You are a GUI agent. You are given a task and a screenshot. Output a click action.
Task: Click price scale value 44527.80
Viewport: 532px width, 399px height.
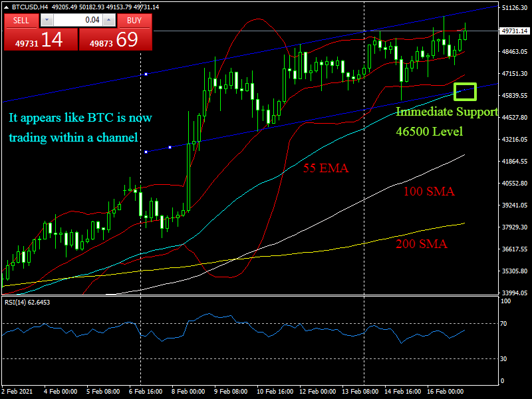coord(515,118)
